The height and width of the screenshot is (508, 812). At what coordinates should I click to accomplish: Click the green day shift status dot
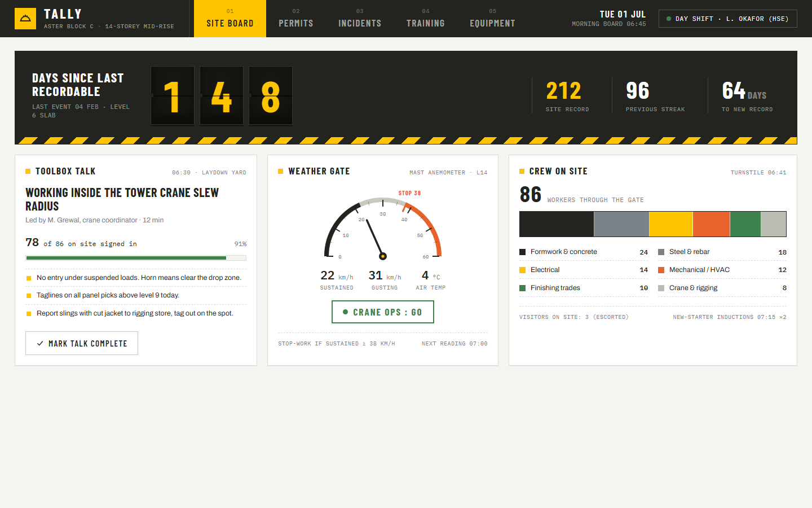pyautogui.click(x=669, y=19)
